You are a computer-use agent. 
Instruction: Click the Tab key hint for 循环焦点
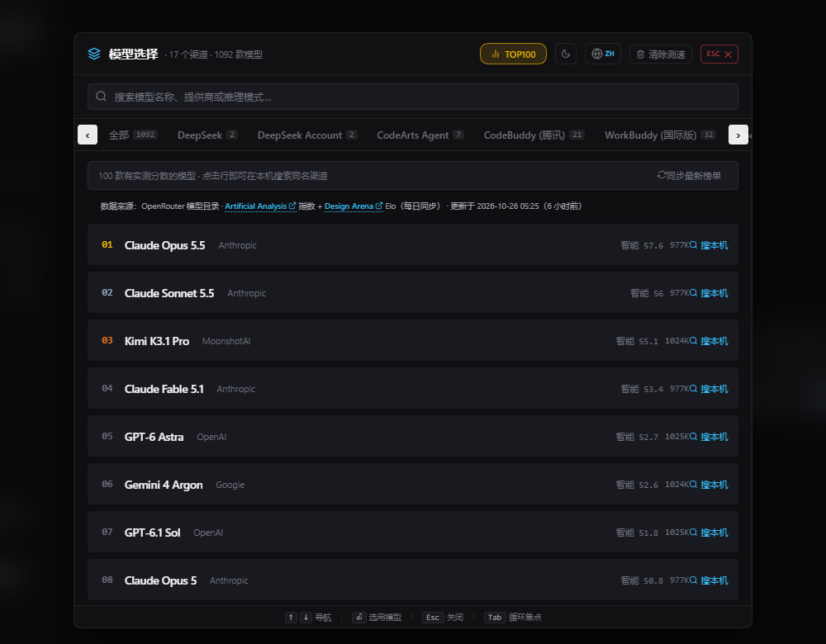coord(495,617)
